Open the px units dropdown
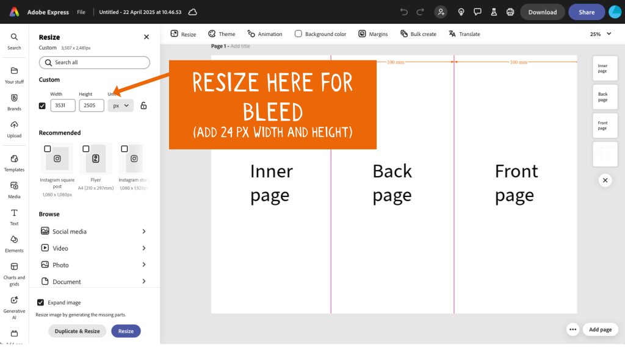Image resolution: width=625 pixels, height=364 pixels. (121, 105)
